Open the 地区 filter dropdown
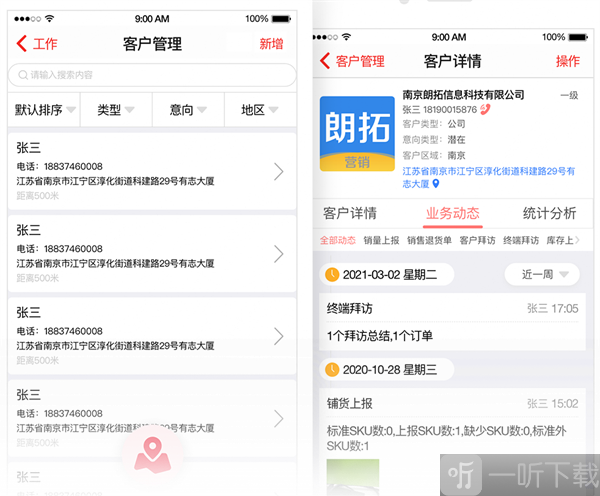Screen dimensions: 600x496 (260, 110)
